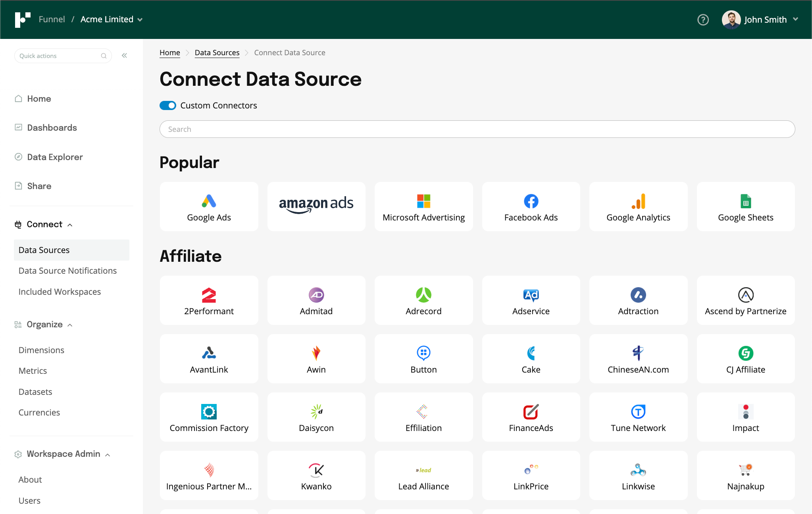Open the help icon in the top bar
The image size is (812, 514).
tap(703, 19)
